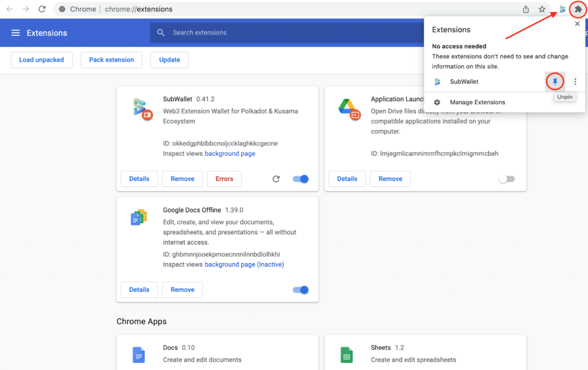Bookmark this page with the star icon

pos(542,9)
